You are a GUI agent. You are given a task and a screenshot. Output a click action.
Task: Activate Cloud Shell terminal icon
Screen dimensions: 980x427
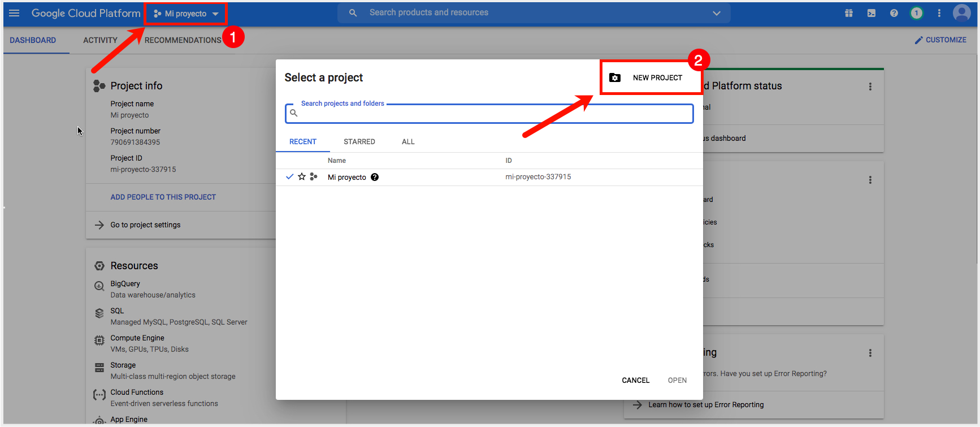871,13
